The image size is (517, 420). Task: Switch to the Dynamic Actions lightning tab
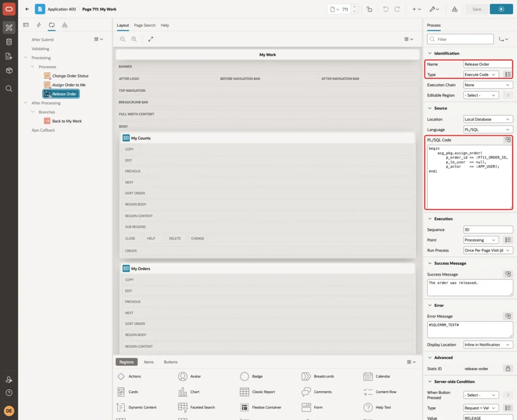coord(38,25)
